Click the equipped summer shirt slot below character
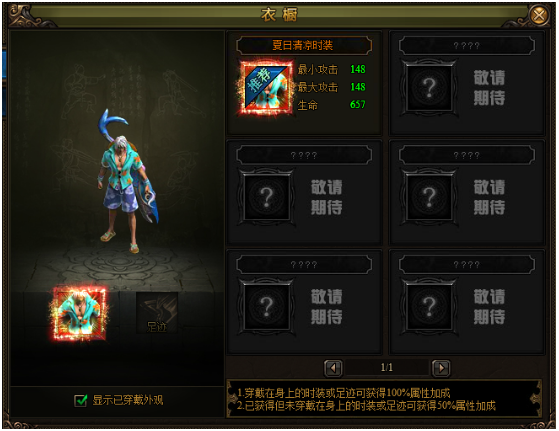559x431 pixels. (x=80, y=313)
